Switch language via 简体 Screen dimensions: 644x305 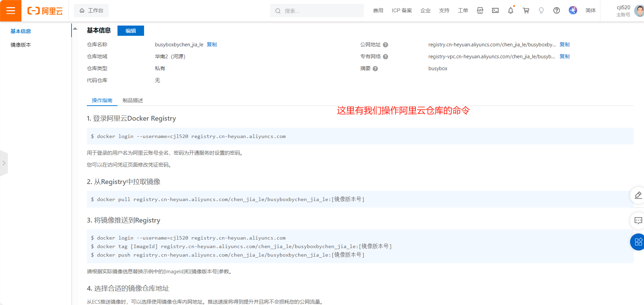tap(591, 11)
